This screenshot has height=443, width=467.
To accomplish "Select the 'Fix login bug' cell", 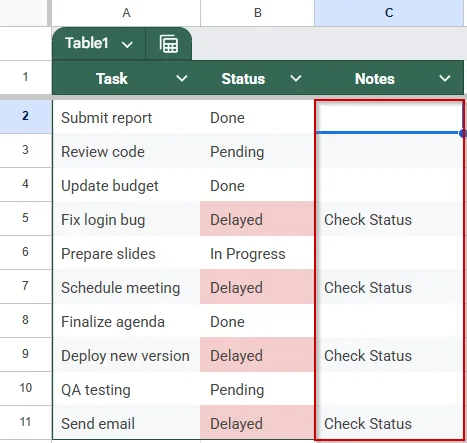I will (x=126, y=219).
